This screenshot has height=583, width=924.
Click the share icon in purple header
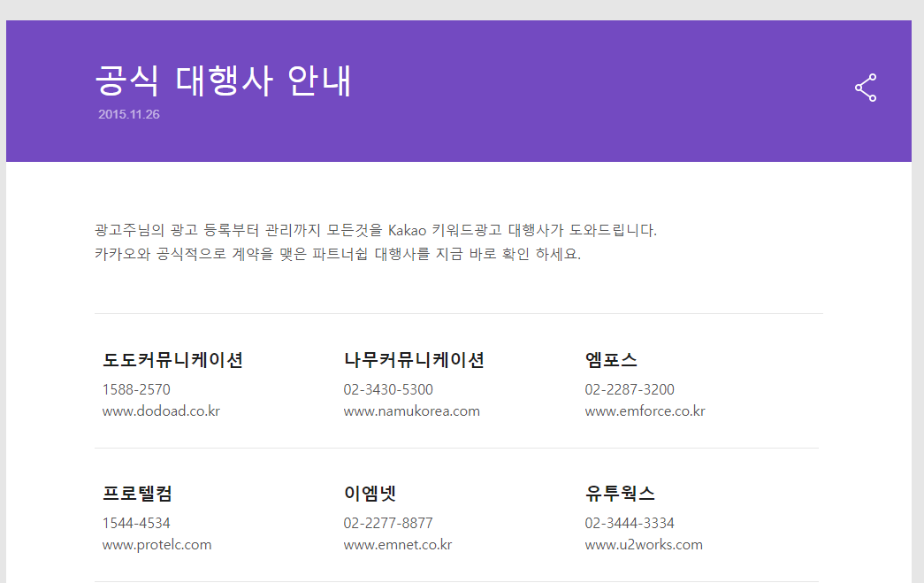(x=866, y=88)
